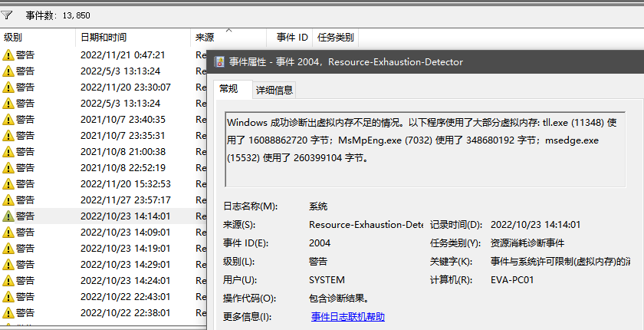The width and height of the screenshot is (644, 330).
Task: Sort by the 日期和时间 column header
Action: [x=103, y=37]
